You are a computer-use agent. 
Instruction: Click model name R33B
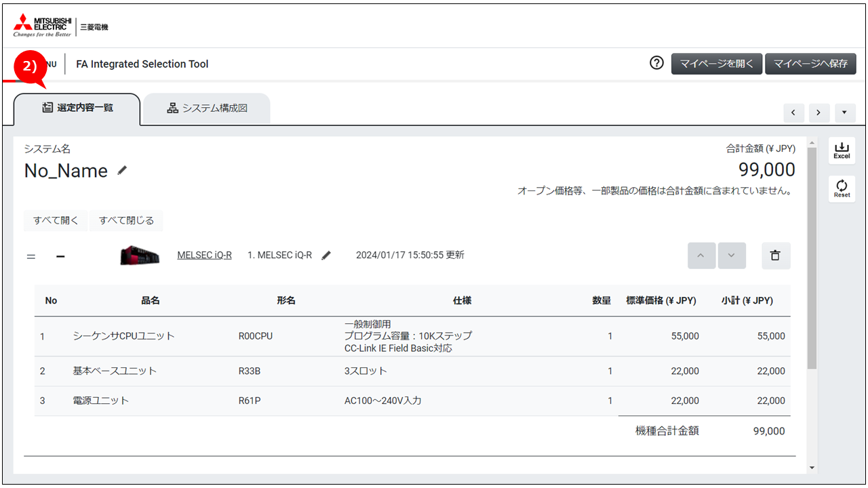pyautogui.click(x=250, y=371)
